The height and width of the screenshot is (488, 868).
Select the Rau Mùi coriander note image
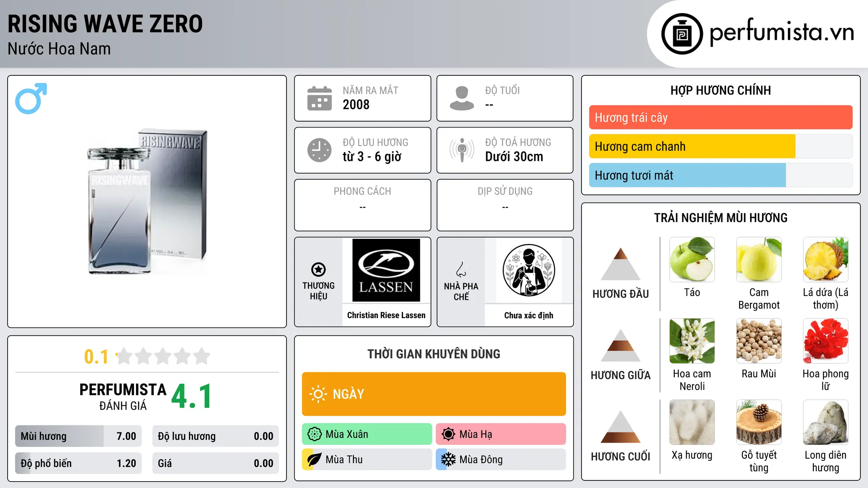tap(759, 341)
